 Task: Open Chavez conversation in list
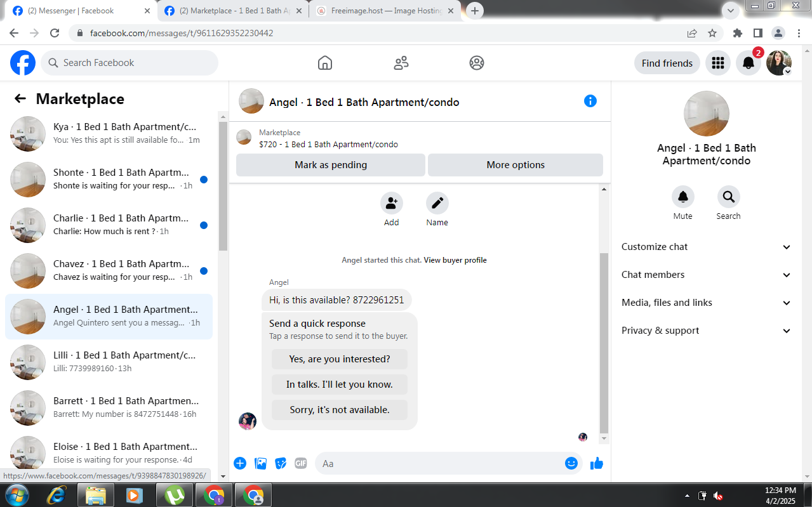[109, 270]
